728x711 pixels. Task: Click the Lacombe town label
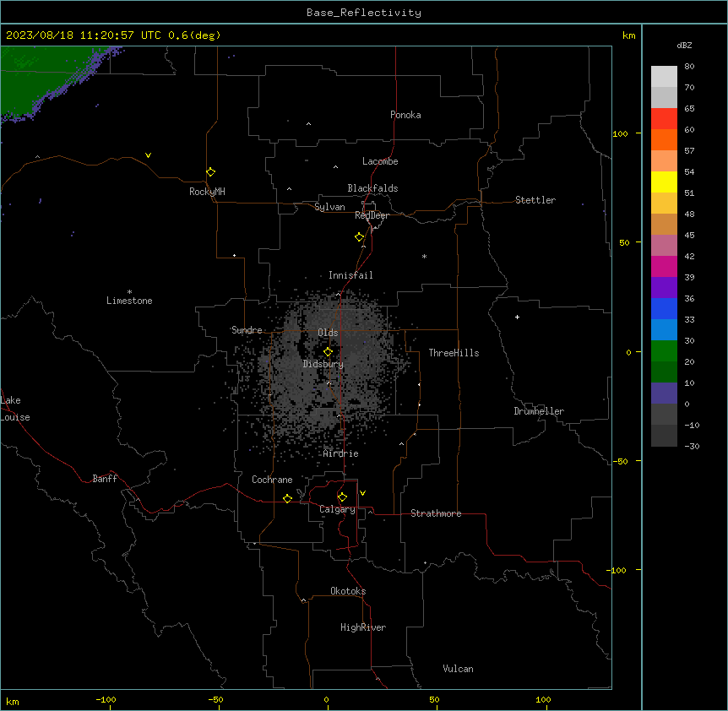[380, 161]
